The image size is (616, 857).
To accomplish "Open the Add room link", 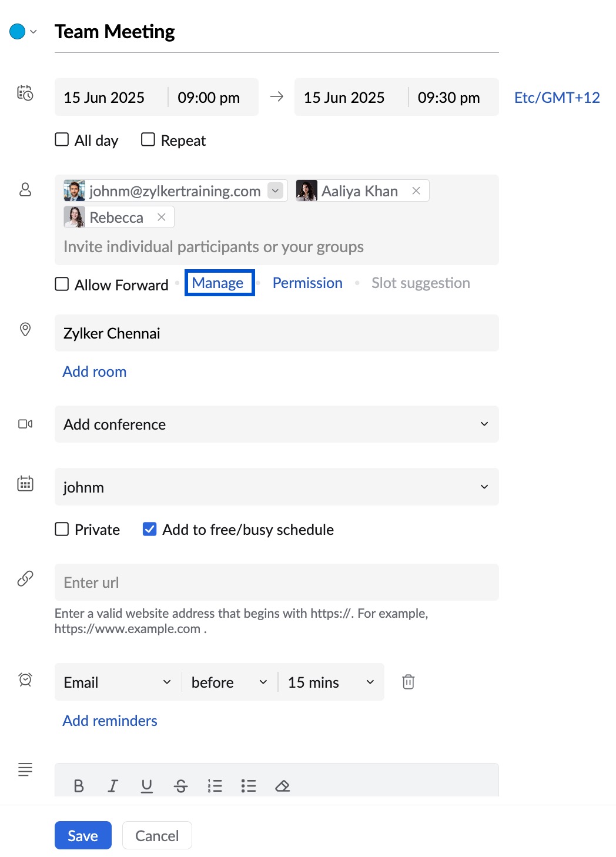I will (94, 371).
